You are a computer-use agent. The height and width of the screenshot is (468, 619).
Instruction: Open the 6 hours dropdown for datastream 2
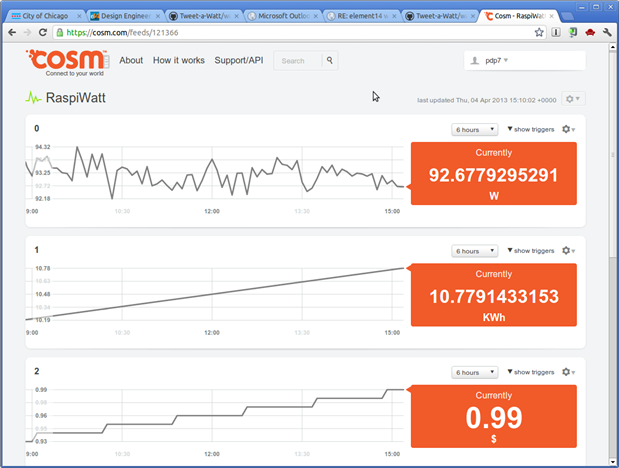[x=475, y=372]
